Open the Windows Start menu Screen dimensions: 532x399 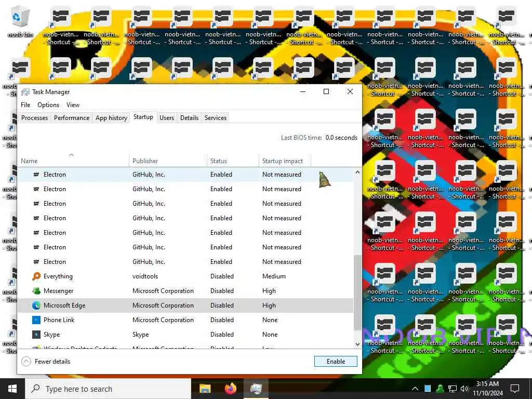12,389
